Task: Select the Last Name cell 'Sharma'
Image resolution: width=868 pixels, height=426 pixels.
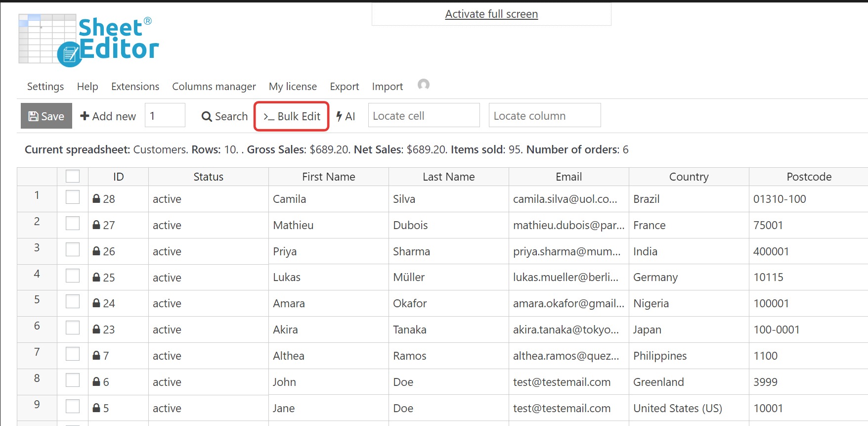Action: tap(449, 251)
